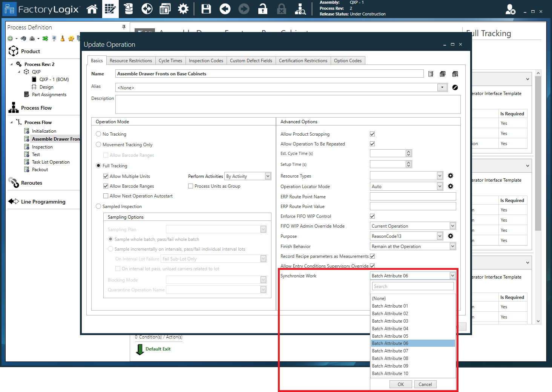Select the Full Tracking radio button

point(98,165)
